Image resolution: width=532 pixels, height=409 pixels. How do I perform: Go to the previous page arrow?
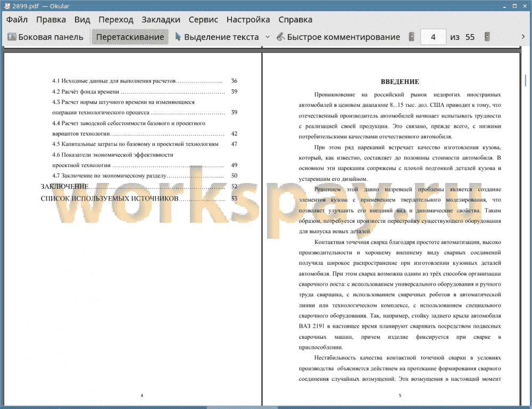tap(411, 37)
